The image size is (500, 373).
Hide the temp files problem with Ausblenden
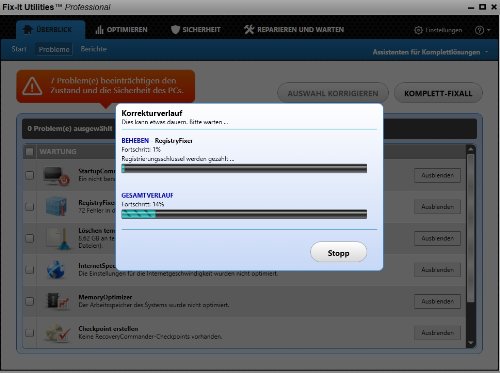tap(437, 238)
